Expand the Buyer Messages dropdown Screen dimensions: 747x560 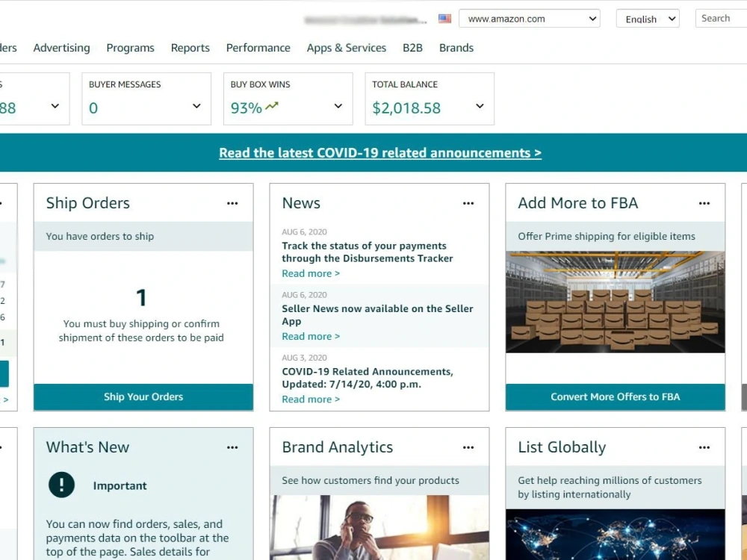tap(196, 106)
